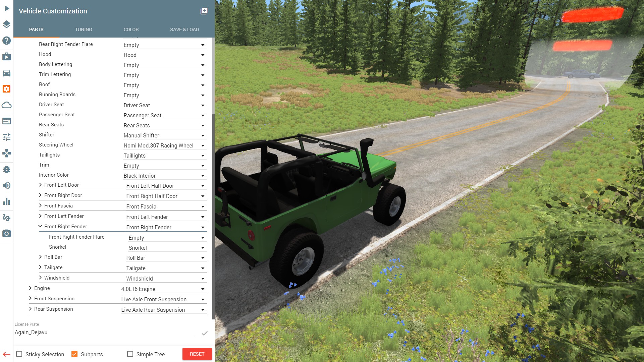The width and height of the screenshot is (644, 362).
Task: Click the red back arrow icon
Action: click(7, 354)
